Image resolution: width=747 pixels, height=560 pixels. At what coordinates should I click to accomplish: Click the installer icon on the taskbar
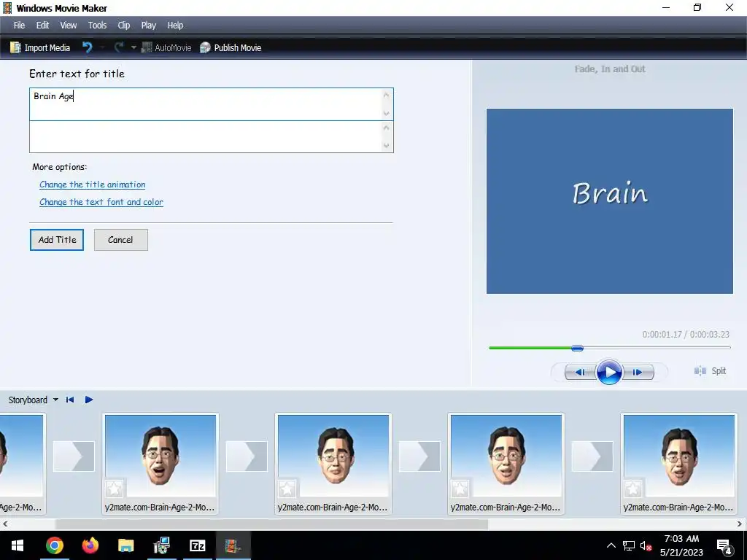161,545
